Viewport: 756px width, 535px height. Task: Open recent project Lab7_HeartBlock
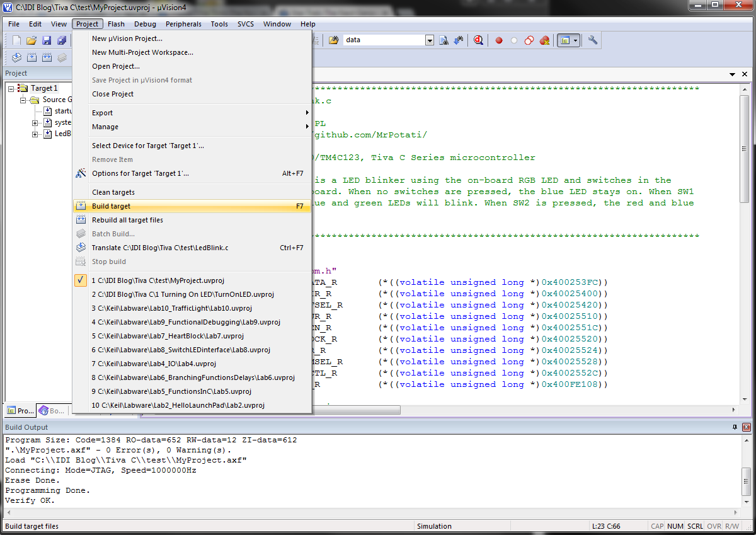coord(192,336)
